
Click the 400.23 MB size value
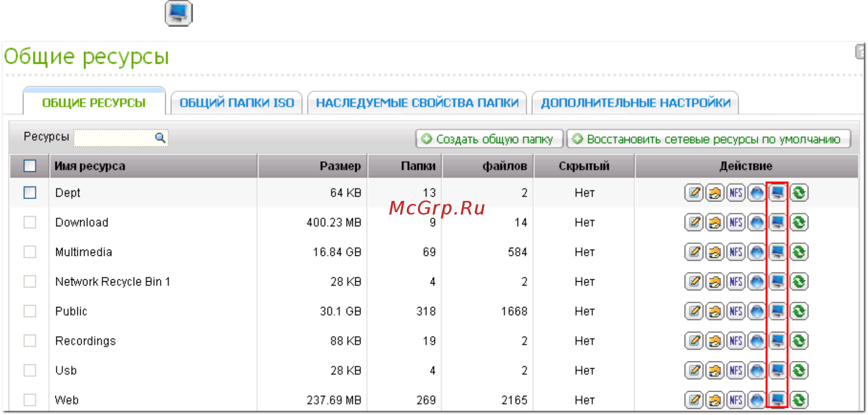pos(334,222)
